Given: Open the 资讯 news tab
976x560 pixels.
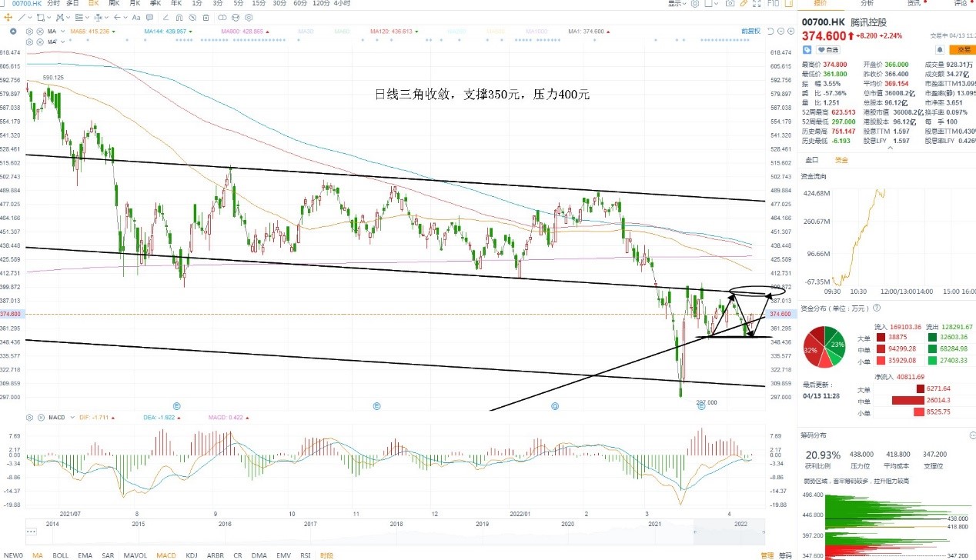Looking at the screenshot, I should coord(914,4).
